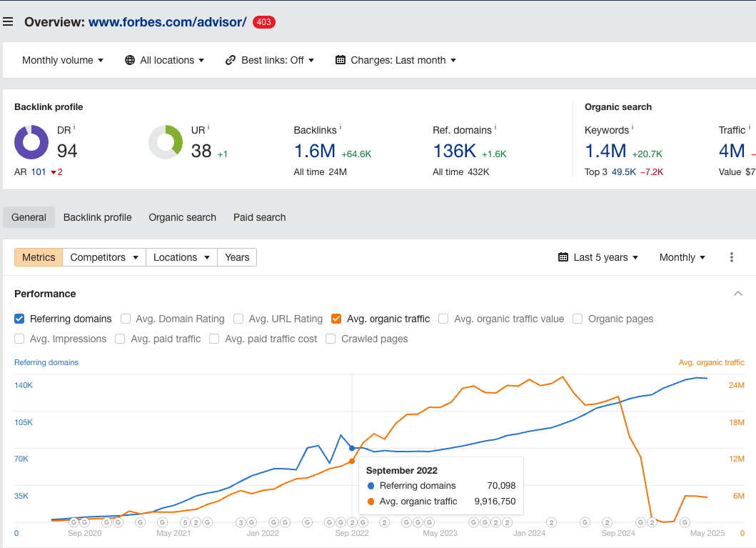
Task: Click the purple DR donut chart
Action: 31,142
